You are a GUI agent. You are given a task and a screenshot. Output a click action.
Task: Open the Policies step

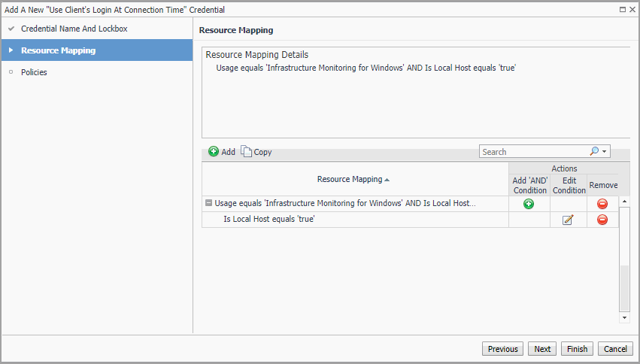coord(34,72)
